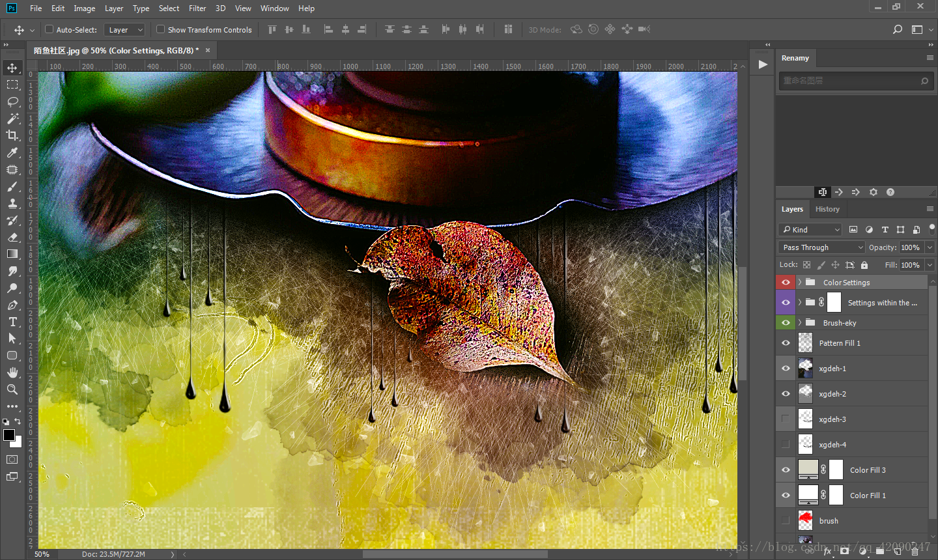Filter layers by type (T) icon
The width and height of the screenshot is (938, 560).
tap(885, 229)
